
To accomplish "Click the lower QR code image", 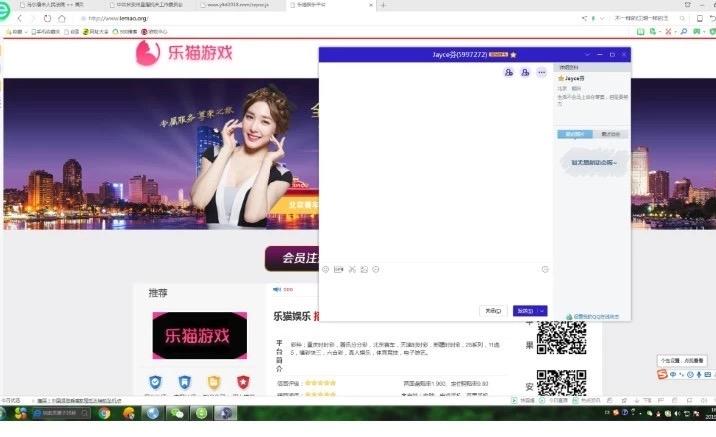I will point(561,383).
